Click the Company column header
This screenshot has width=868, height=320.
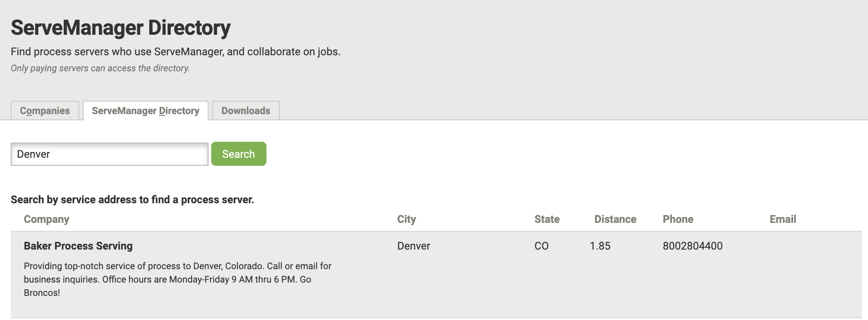click(46, 219)
